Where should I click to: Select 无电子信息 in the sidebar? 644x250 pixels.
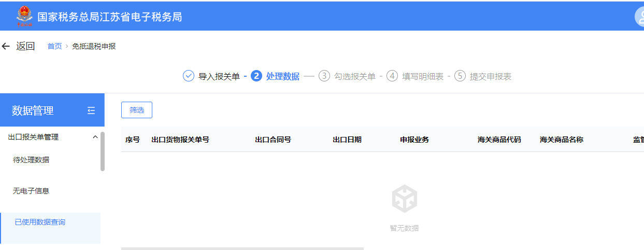[31, 191]
